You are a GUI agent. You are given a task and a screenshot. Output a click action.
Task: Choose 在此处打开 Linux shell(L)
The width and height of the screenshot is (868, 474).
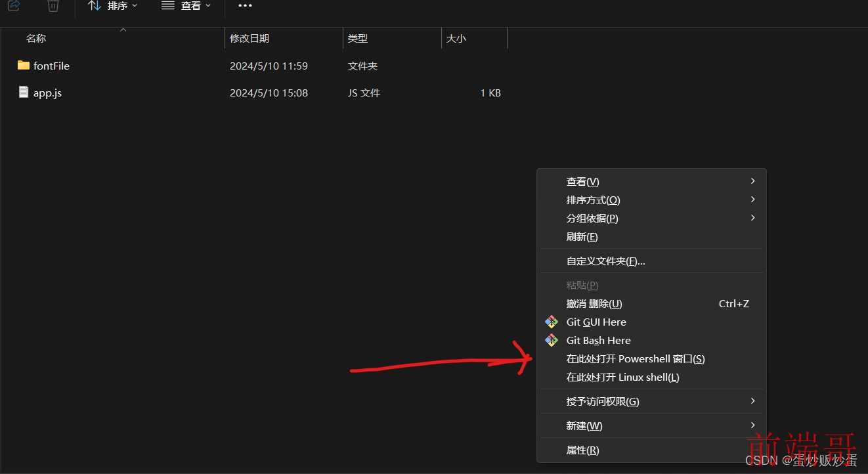coord(651,377)
